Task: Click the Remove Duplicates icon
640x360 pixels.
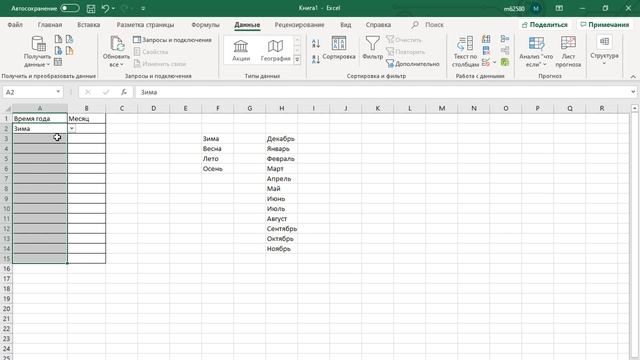Action: pos(486,51)
